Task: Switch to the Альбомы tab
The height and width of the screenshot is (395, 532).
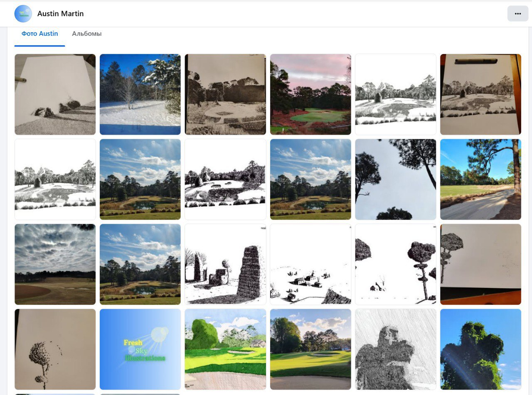Action: pyautogui.click(x=86, y=34)
